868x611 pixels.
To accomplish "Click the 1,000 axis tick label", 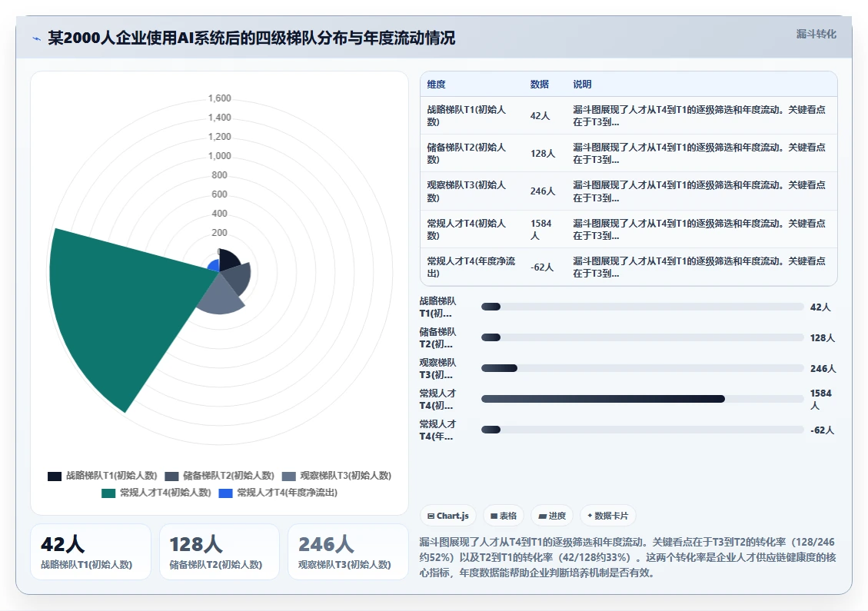I will tap(219, 156).
